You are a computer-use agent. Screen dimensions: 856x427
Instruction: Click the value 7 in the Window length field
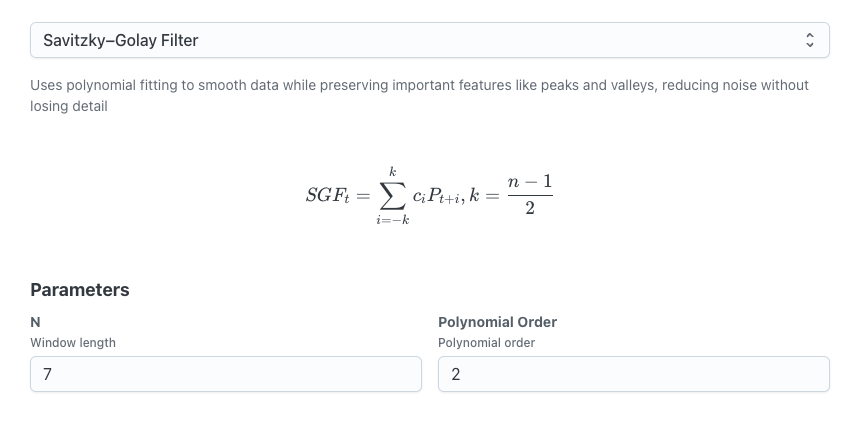click(x=47, y=375)
